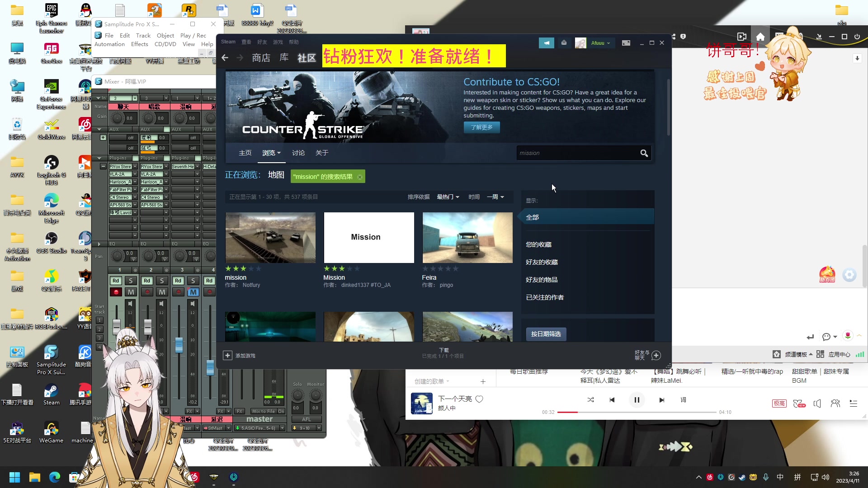Screen dimensions: 868x488
Task: Open the settings gear in YY chat
Action: point(849,275)
